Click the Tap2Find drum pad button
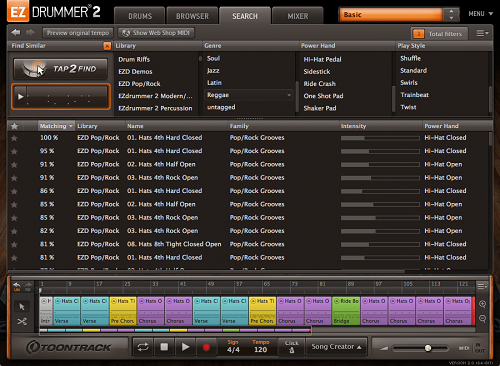Viewport: 500px width, 366px height. click(x=61, y=69)
